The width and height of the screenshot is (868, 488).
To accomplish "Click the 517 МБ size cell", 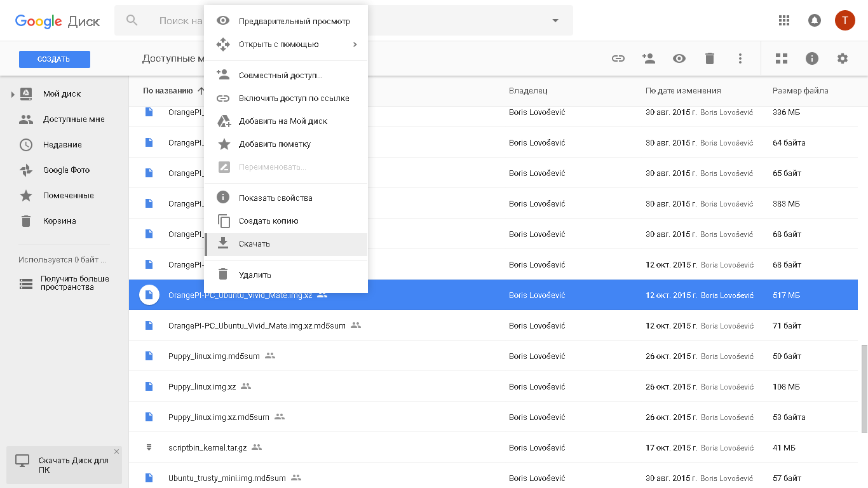I will (x=786, y=295).
